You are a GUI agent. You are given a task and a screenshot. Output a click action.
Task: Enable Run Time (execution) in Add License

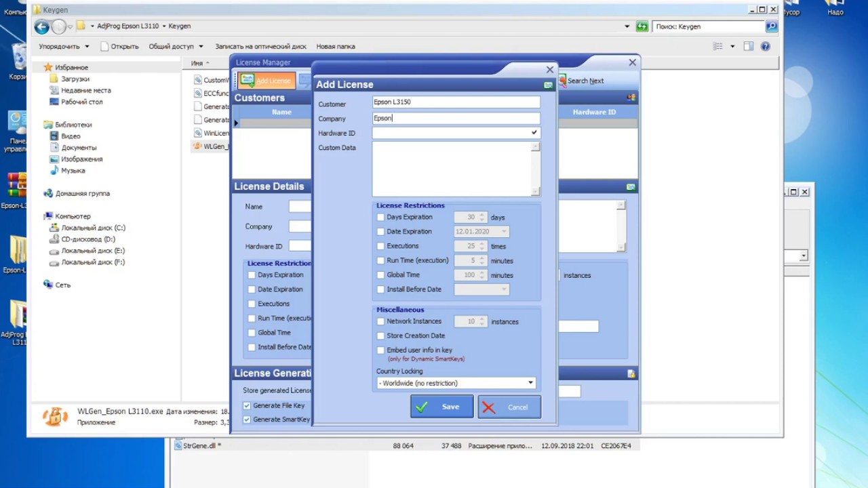coord(380,261)
